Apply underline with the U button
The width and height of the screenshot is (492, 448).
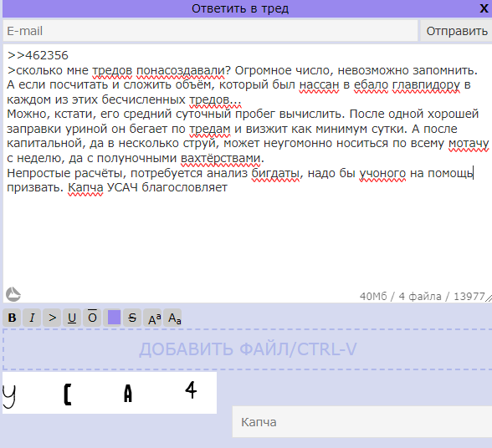72,318
